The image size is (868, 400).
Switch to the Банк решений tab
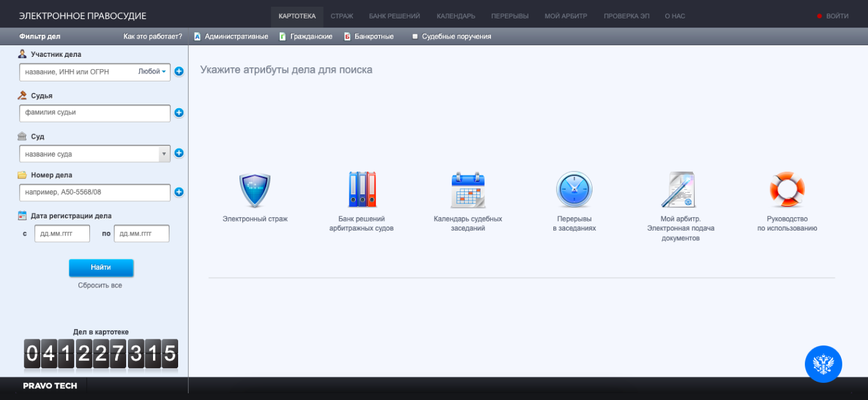394,16
